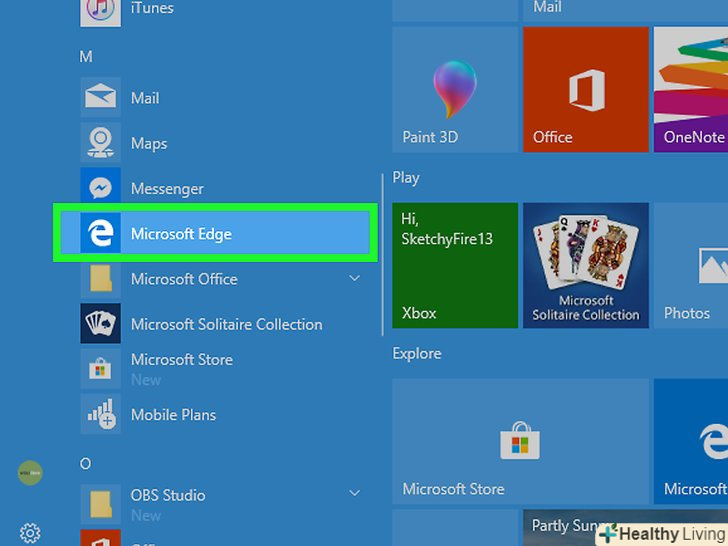Open the red Office tile
Viewport: 728px width, 546px height.
(586, 89)
